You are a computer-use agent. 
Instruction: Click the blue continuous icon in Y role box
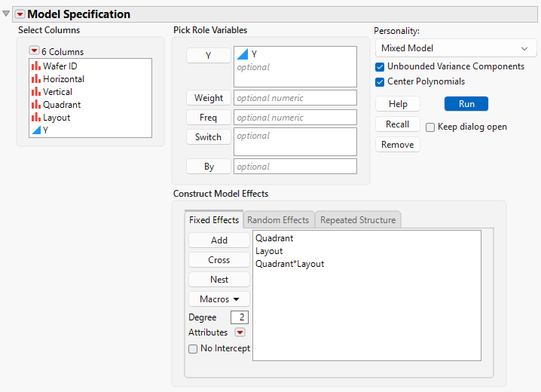click(242, 54)
